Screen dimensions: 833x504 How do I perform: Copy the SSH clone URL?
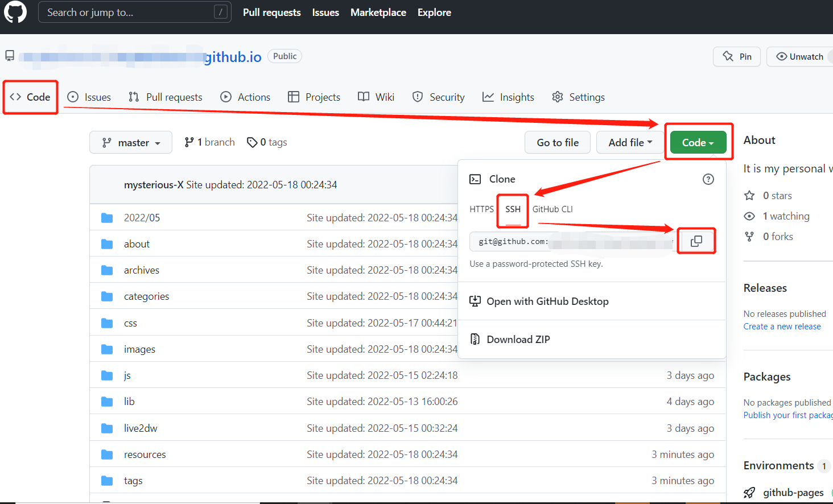696,241
